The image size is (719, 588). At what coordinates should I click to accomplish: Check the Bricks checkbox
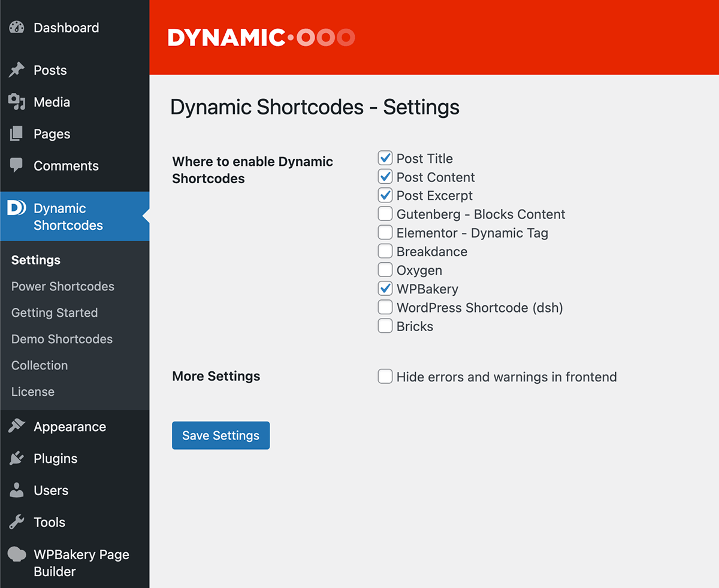pos(385,326)
